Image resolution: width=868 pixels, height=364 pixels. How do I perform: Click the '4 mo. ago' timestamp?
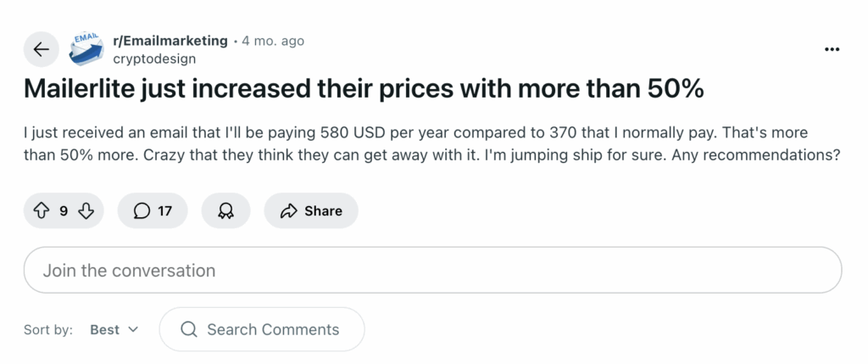click(273, 41)
